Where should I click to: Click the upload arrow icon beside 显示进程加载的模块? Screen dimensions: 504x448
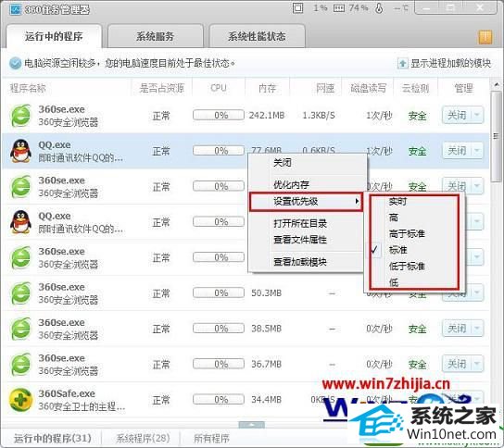click(x=402, y=63)
